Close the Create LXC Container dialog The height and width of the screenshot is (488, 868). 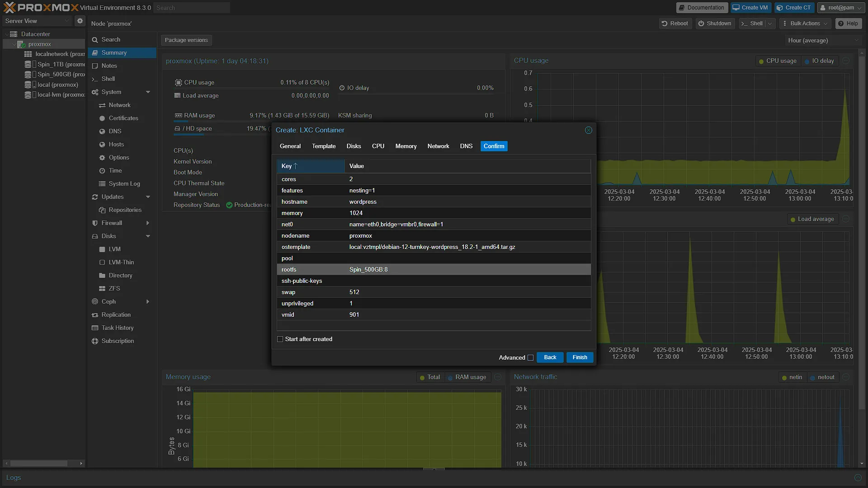click(x=588, y=130)
